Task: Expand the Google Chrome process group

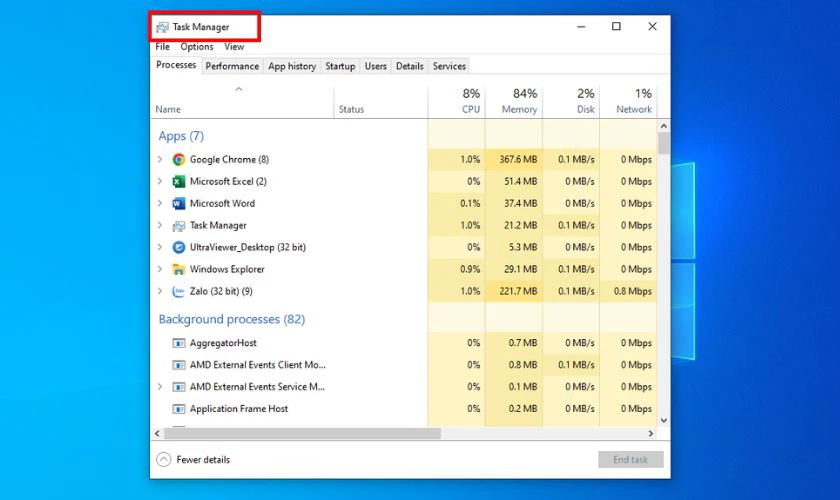Action: point(160,160)
